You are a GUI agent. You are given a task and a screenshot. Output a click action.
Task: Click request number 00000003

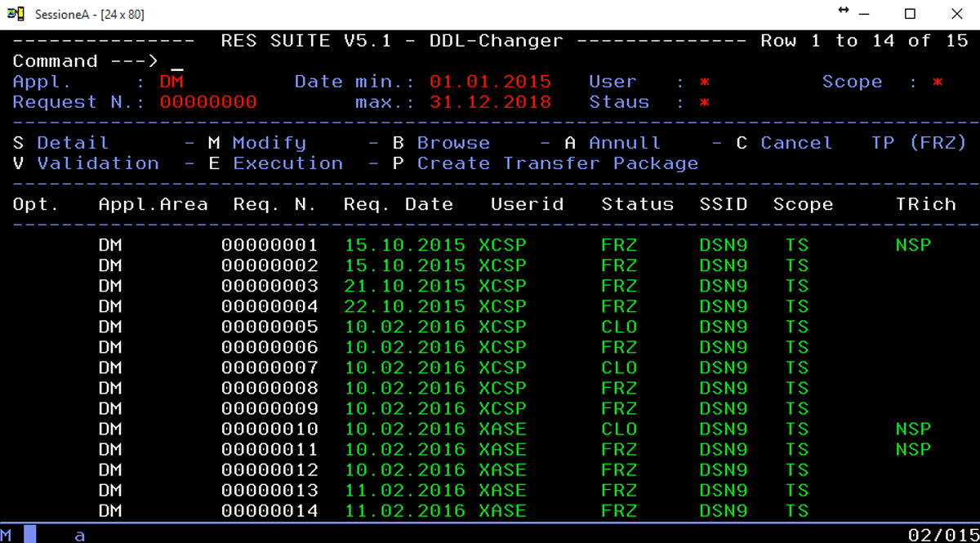click(269, 286)
